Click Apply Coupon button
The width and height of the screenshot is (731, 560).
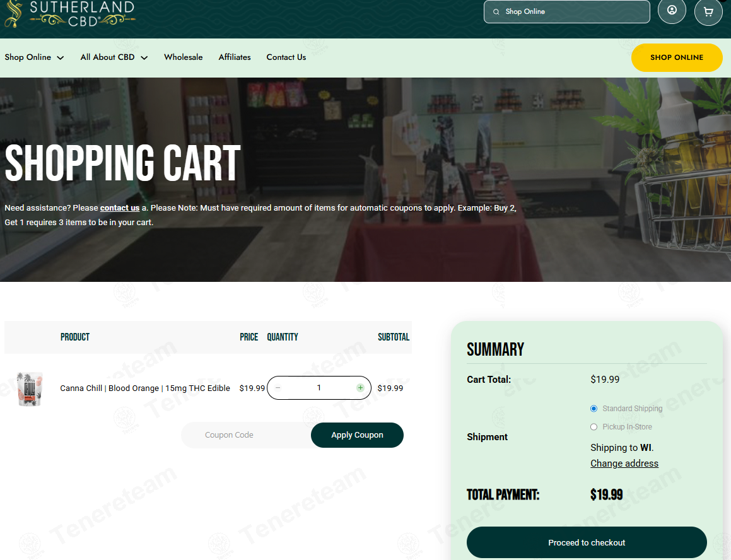tap(357, 435)
